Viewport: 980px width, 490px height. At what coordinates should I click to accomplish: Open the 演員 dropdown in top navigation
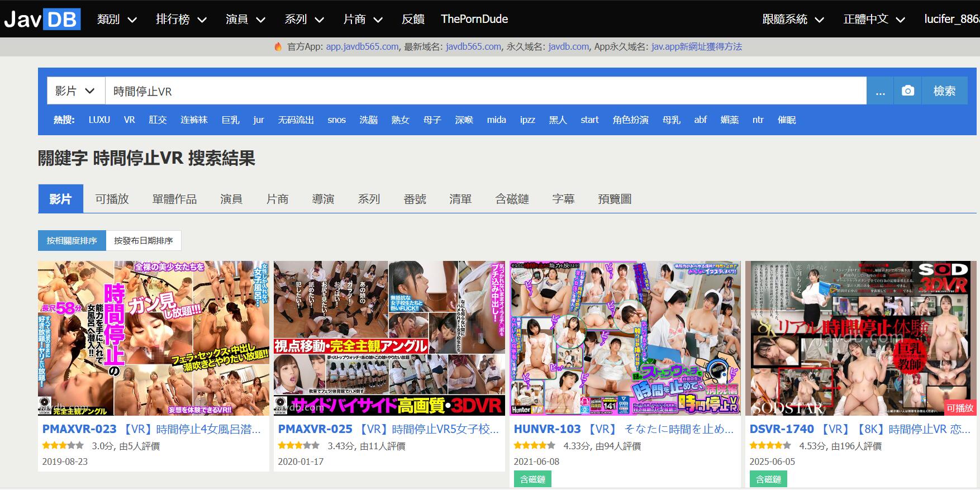tap(245, 19)
